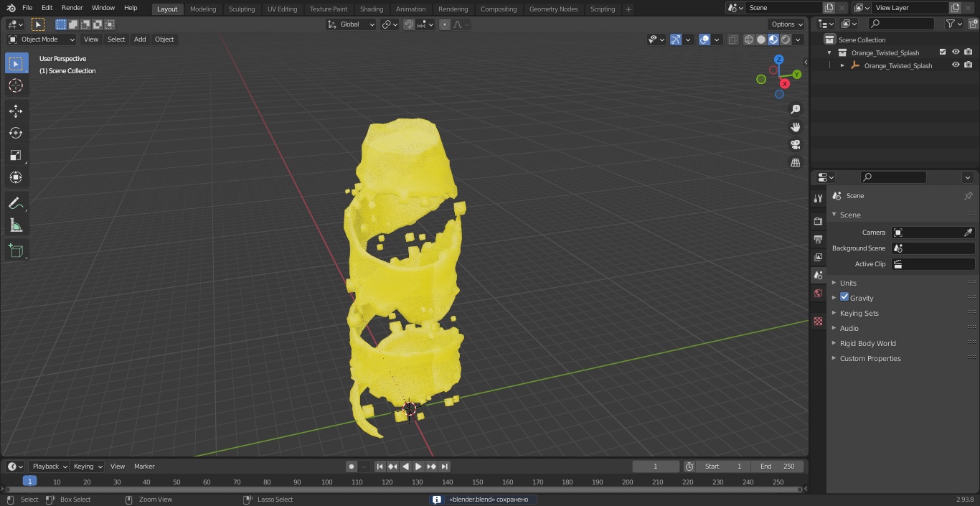Select the Cursor tool in toolbar
Viewport: 980px width, 506px height.
click(x=16, y=85)
